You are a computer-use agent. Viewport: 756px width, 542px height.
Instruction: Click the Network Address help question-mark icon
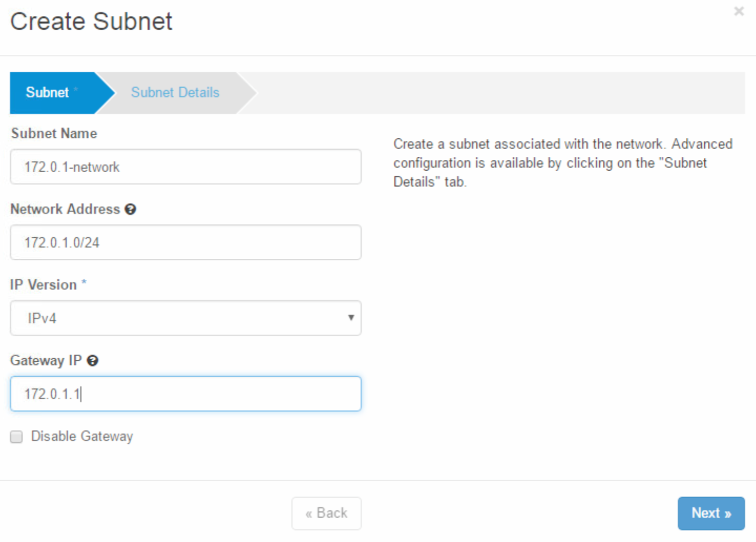(130, 210)
